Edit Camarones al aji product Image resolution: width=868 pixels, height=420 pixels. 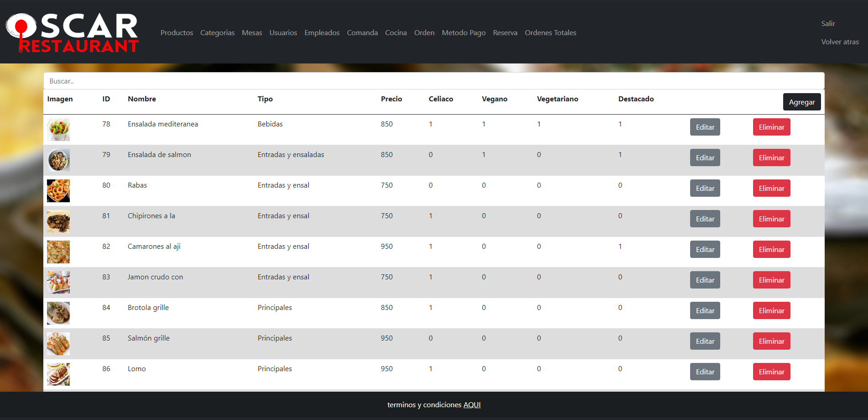point(705,249)
